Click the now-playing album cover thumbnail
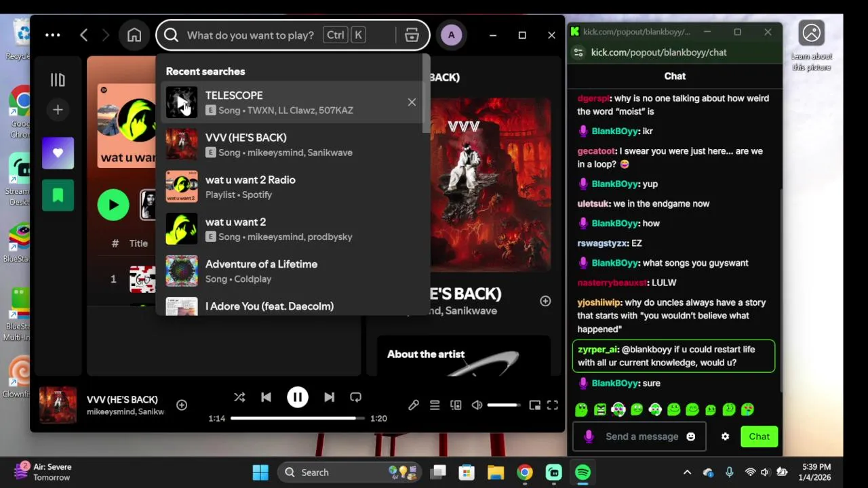868x488 pixels. 58,405
